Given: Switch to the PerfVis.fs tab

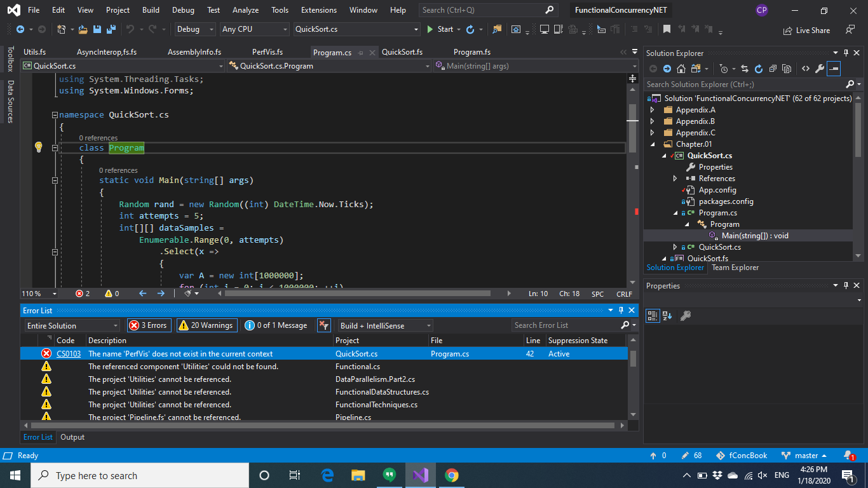Looking at the screenshot, I should (x=268, y=52).
